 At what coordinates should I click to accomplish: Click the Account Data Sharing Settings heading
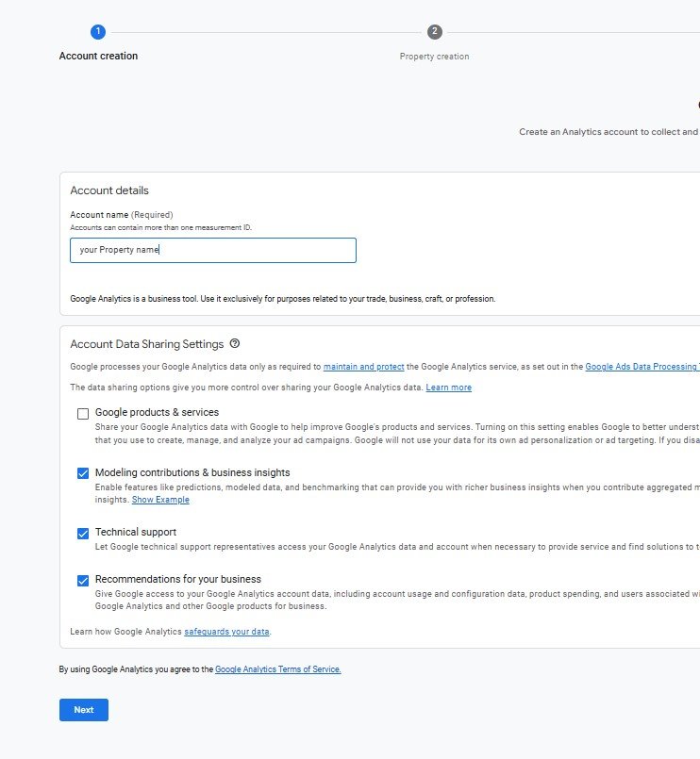click(146, 343)
